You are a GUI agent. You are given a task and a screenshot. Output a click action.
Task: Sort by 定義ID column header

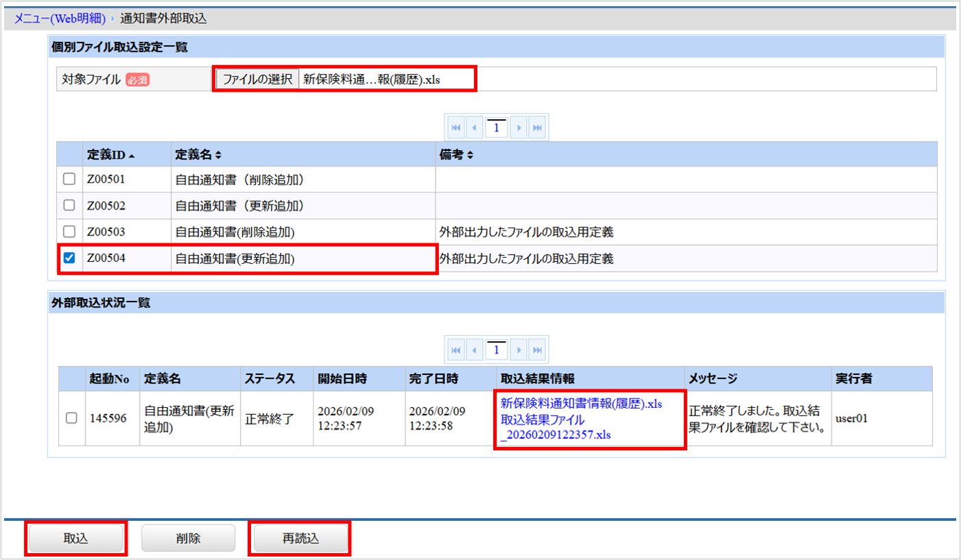click(126, 155)
